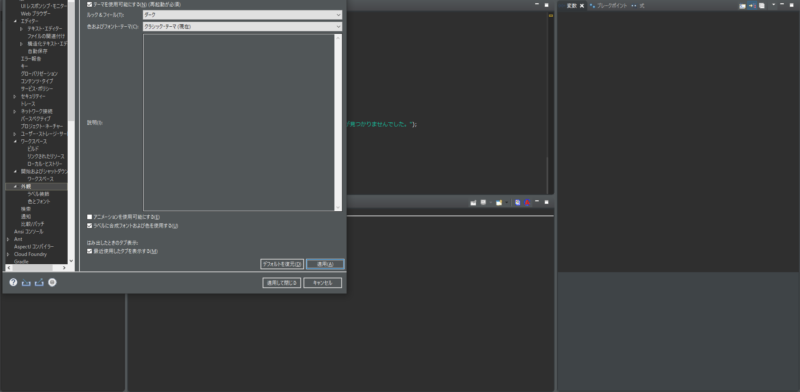Select コンテンツ・タイプ in the tree
The width and height of the screenshot is (800, 392).
37,81
